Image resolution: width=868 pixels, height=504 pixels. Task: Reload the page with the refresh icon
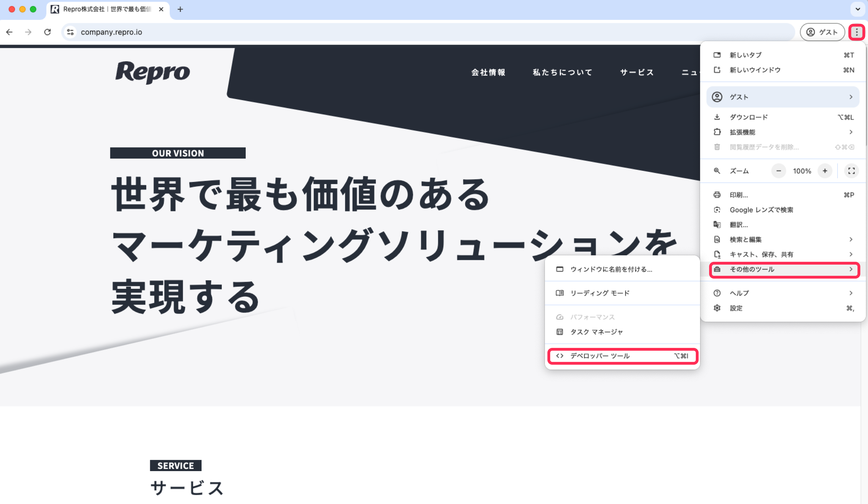(48, 32)
